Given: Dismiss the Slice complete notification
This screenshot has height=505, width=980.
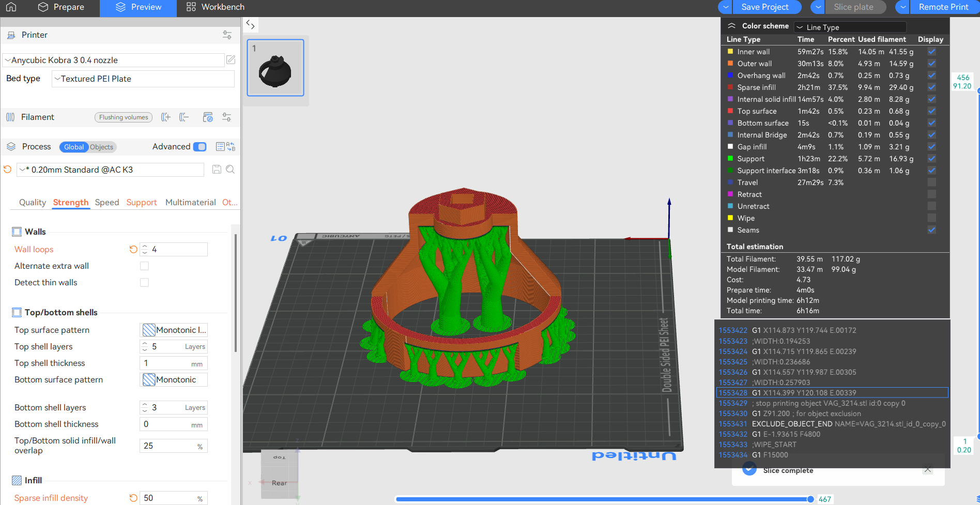Looking at the screenshot, I should 928,470.
